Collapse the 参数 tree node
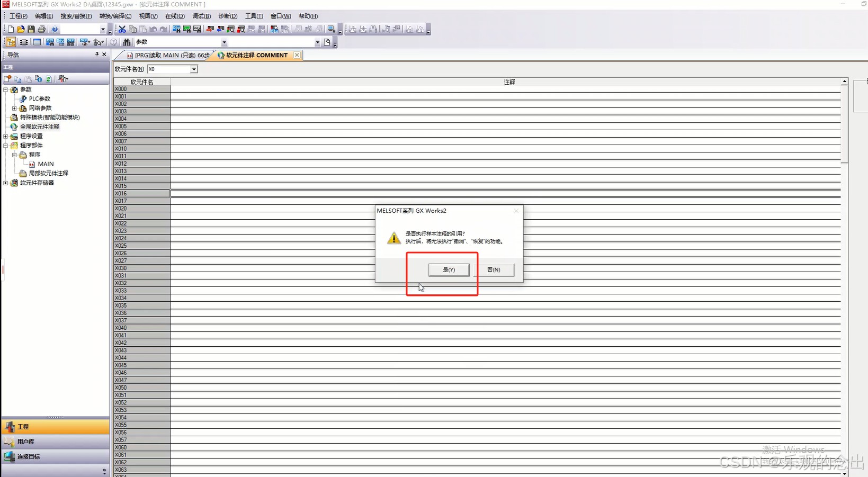Screen dimensions: 868x477 point(6,89)
